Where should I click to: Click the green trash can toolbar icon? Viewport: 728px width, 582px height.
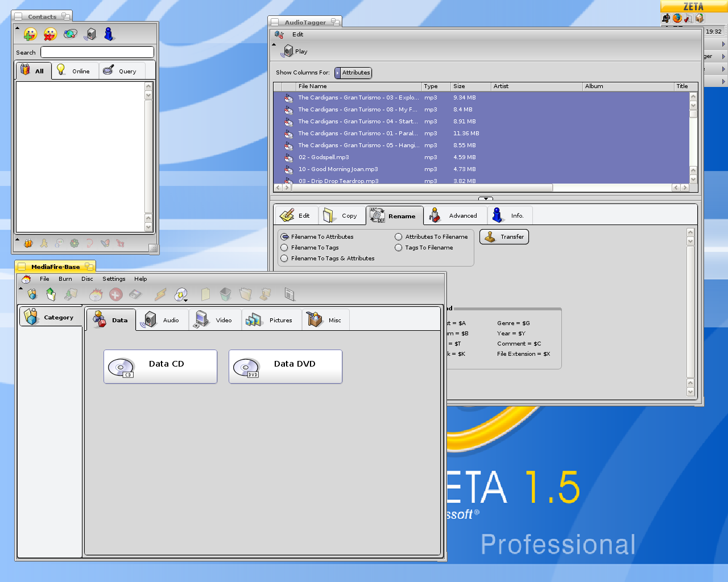click(x=225, y=294)
